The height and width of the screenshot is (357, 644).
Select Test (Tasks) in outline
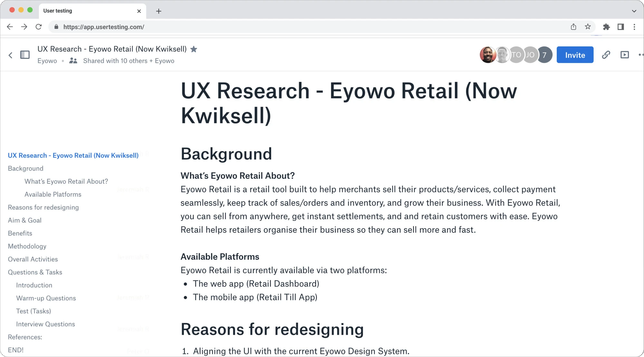(34, 311)
